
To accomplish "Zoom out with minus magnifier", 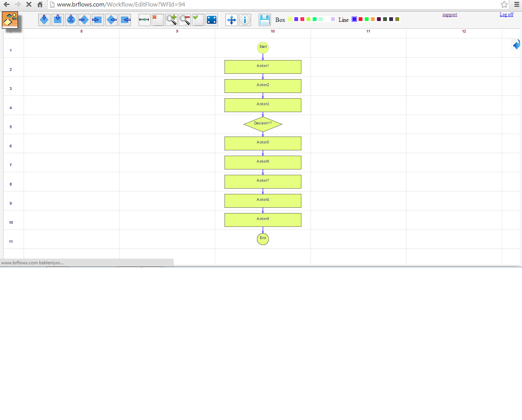I will [x=184, y=20].
